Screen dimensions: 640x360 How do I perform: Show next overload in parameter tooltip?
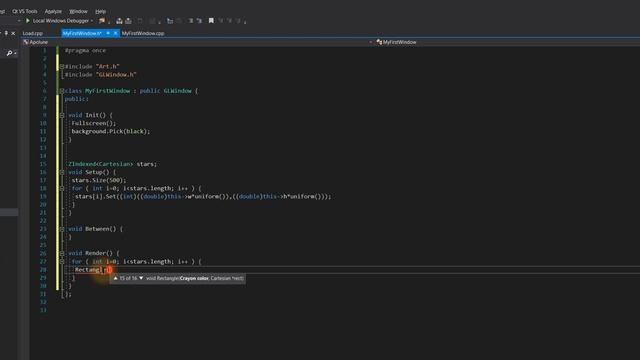coord(141,278)
